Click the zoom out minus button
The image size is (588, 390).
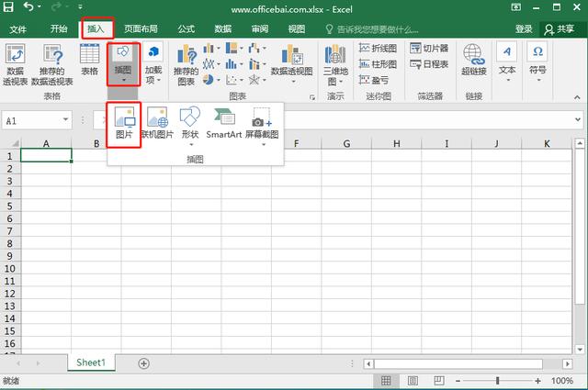(x=458, y=381)
